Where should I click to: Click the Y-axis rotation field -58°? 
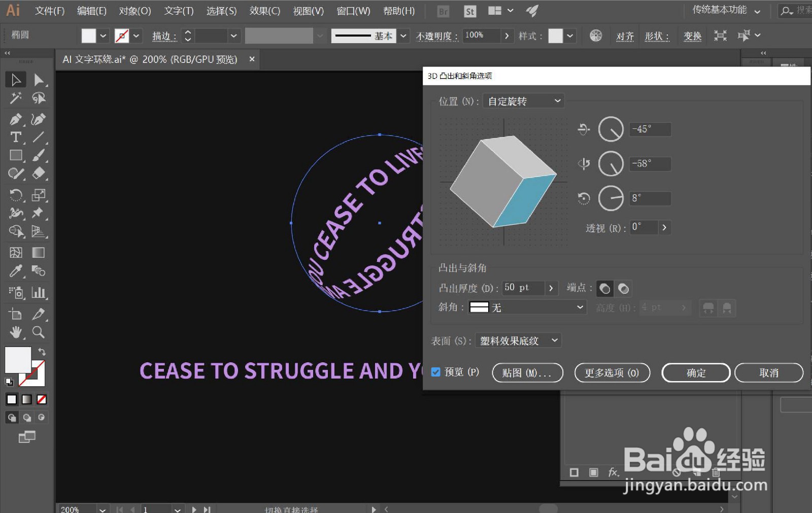(x=650, y=164)
